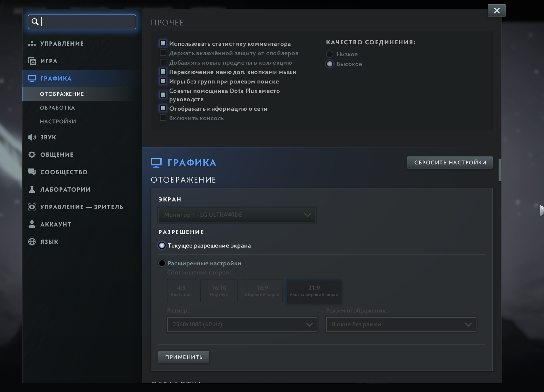Open the Лаборатории flask icon

(32, 189)
